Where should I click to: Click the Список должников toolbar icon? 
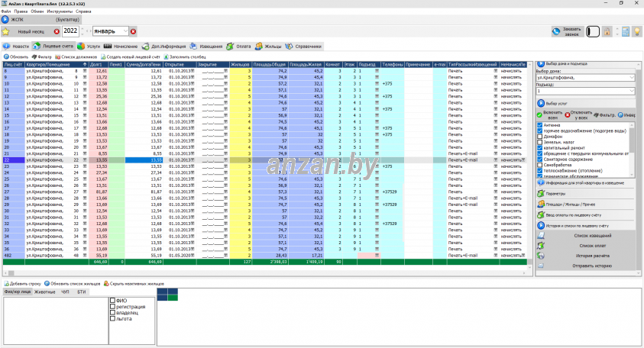57,57
